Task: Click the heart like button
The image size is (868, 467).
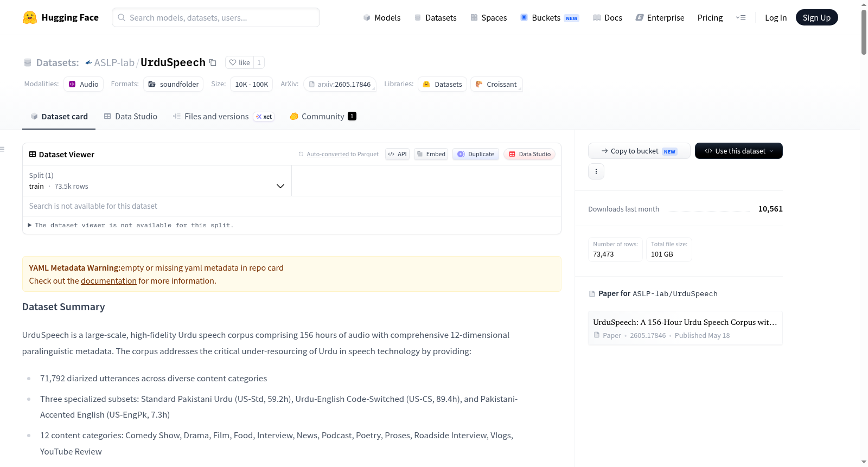Action: coord(239,62)
